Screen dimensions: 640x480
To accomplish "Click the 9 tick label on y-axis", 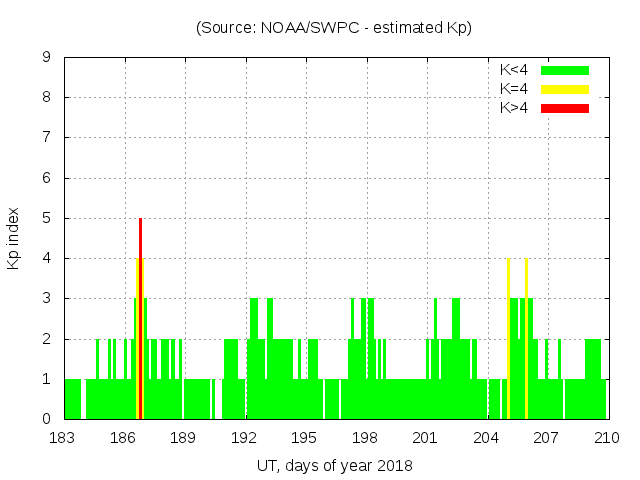I will tap(47, 57).
